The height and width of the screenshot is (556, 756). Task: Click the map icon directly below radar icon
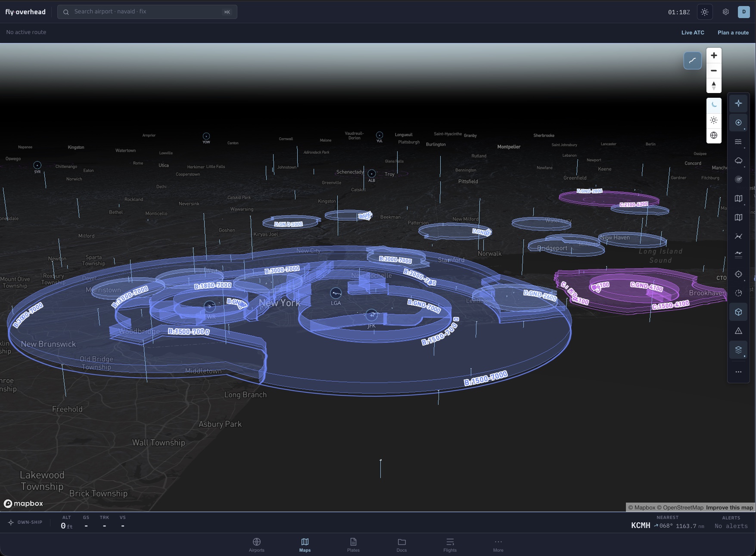738,199
